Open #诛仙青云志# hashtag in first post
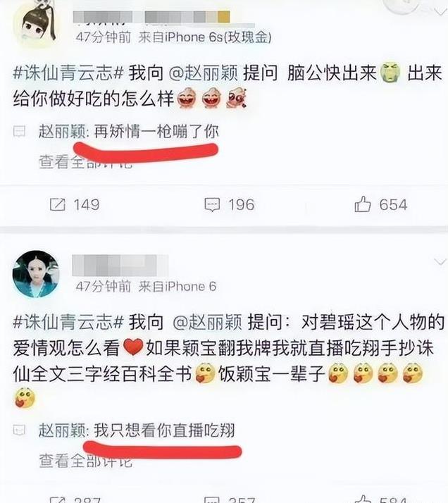This screenshot has width=448, height=503. (68, 73)
